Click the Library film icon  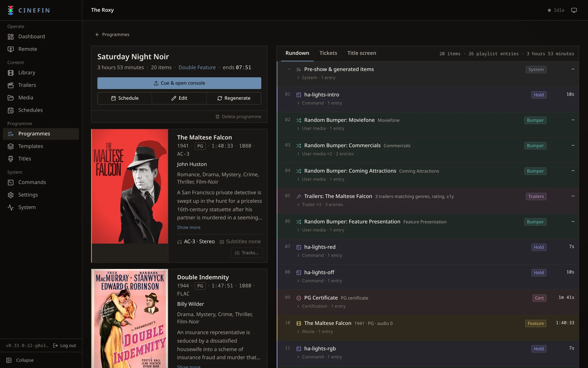11,73
